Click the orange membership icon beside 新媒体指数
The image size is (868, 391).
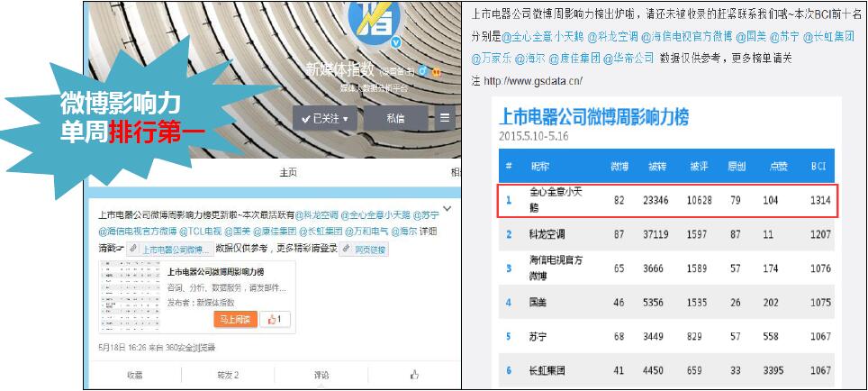[436, 71]
